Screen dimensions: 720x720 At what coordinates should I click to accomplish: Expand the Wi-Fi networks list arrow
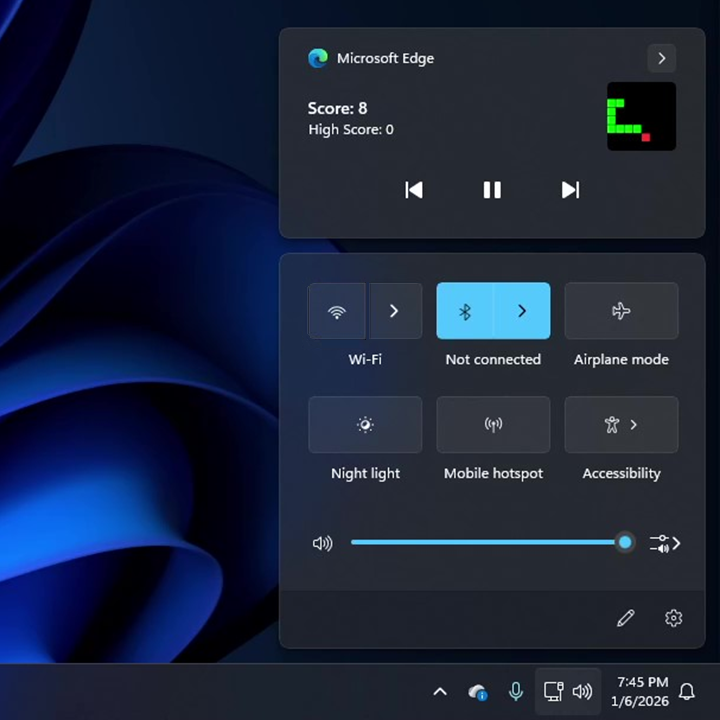click(x=394, y=311)
